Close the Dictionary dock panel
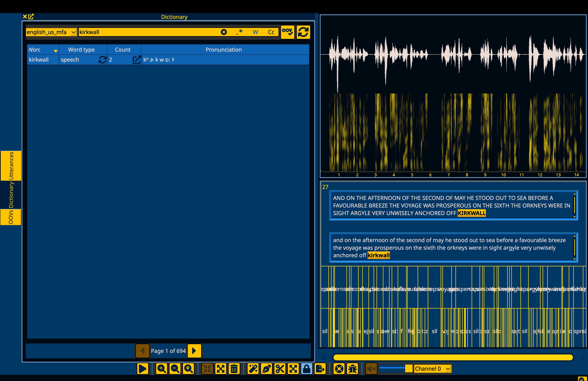Screen dimensions: 588x381 click(x=25, y=17)
